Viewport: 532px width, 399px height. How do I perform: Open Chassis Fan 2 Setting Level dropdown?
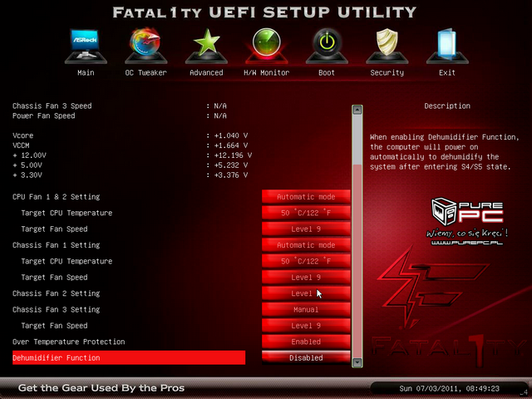(x=306, y=293)
